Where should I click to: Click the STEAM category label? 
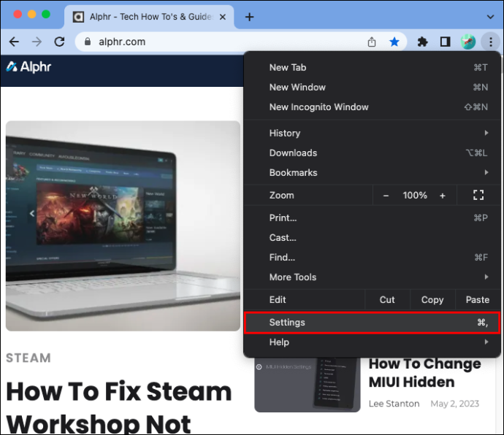(x=28, y=358)
